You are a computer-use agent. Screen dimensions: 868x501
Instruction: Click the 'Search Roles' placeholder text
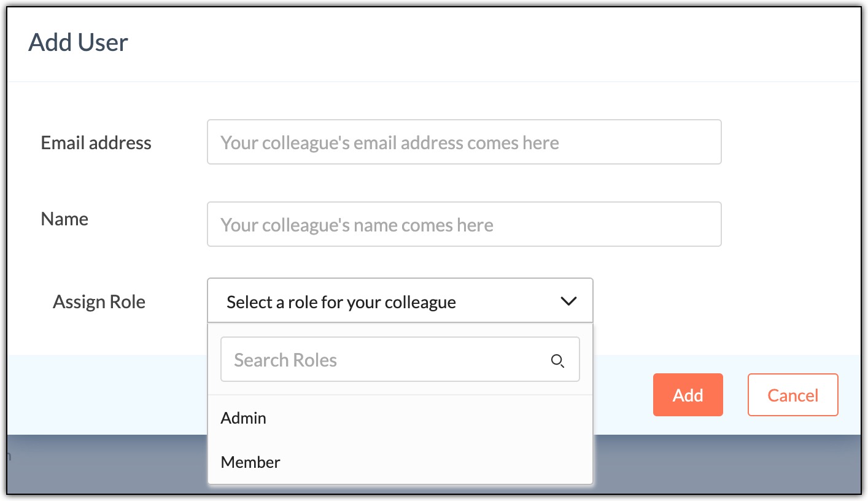[x=285, y=360]
